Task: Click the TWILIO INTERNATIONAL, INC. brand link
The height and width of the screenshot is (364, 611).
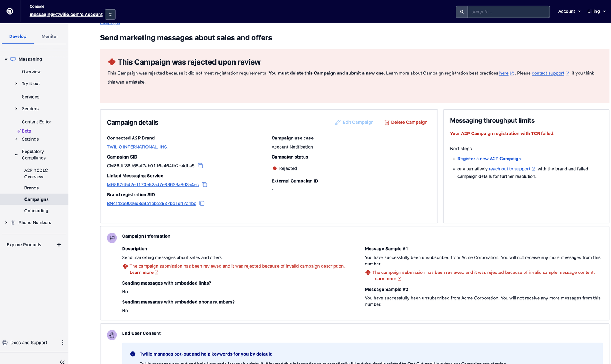Action: click(137, 147)
